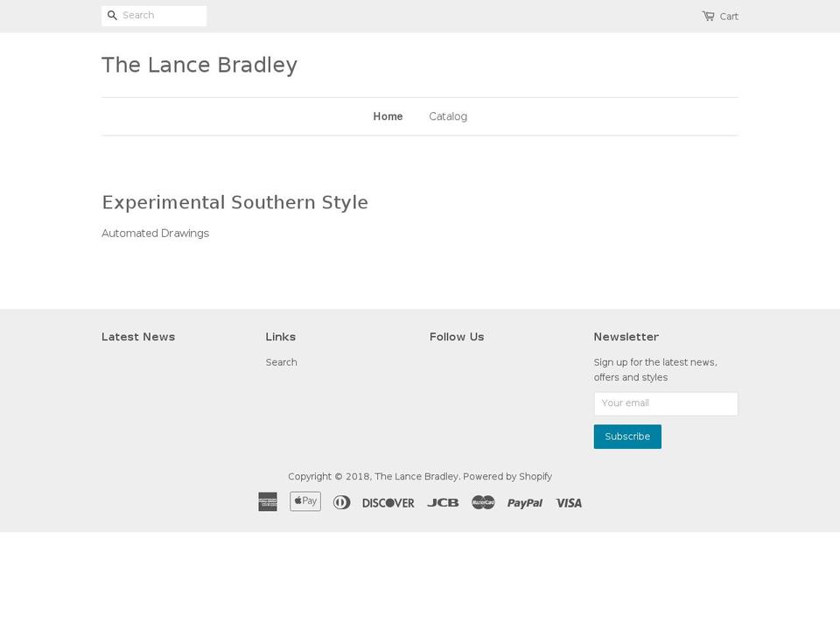Click the Automated Drawings text
The height and width of the screenshot is (630, 840).
click(x=156, y=233)
